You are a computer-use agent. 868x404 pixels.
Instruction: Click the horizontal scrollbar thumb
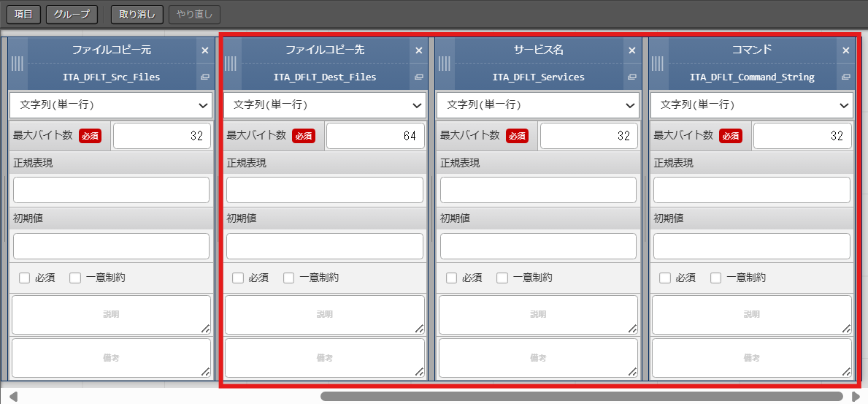[x=582, y=396]
